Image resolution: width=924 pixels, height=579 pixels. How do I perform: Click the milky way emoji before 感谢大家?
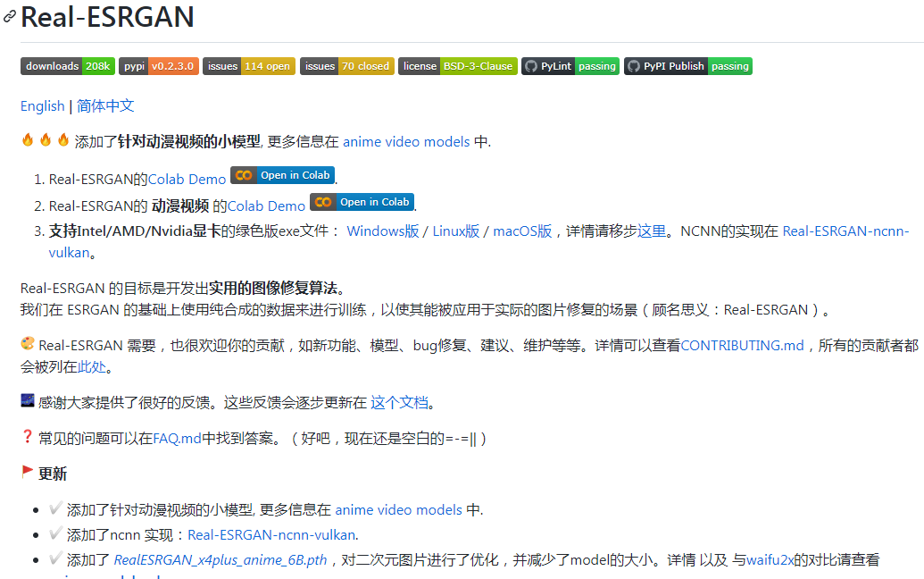pyautogui.click(x=27, y=400)
